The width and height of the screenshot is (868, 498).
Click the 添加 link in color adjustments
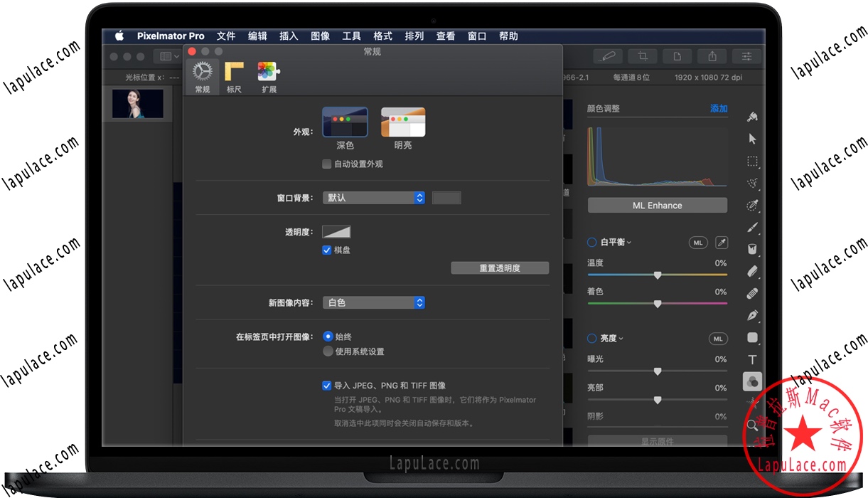pyautogui.click(x=719, y=109)
